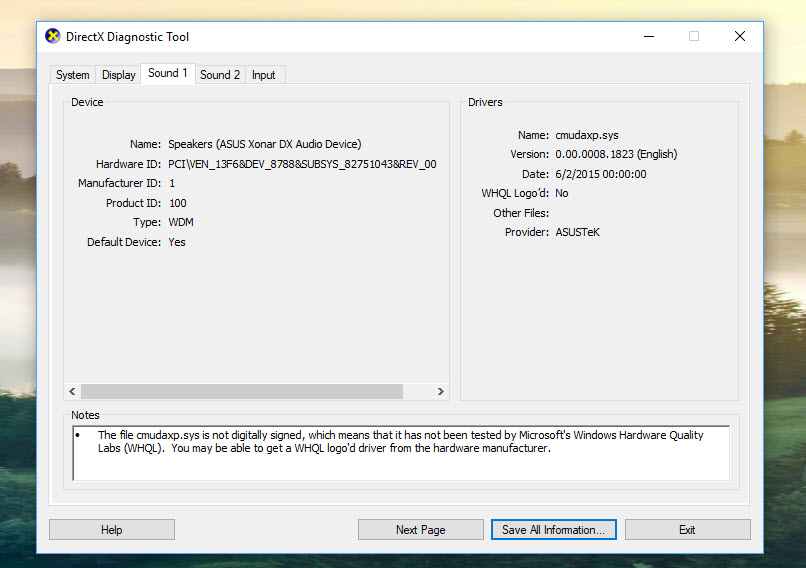Select device name 'Speakers (ASUS Xonar DX Audio Device)'
Viewport: 806px width, 568px height.
265,144
